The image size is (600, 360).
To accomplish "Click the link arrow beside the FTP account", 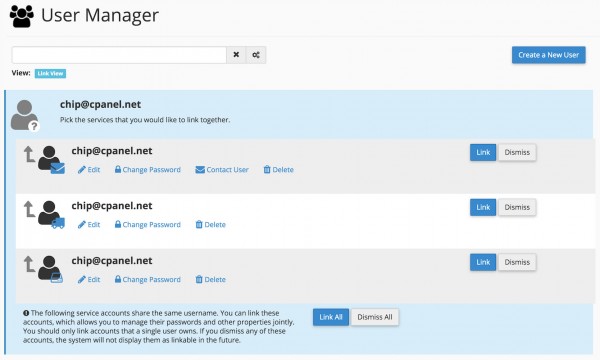I will click(29, 209).
